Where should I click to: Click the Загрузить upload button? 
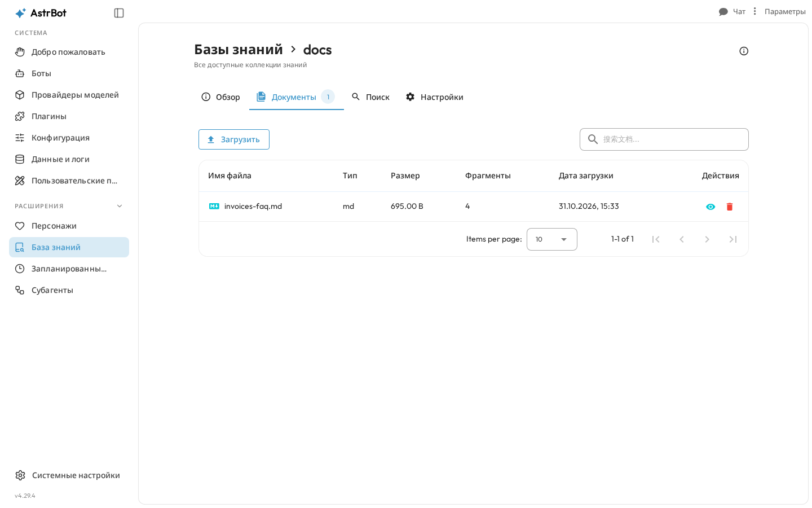tap(234, 139)
